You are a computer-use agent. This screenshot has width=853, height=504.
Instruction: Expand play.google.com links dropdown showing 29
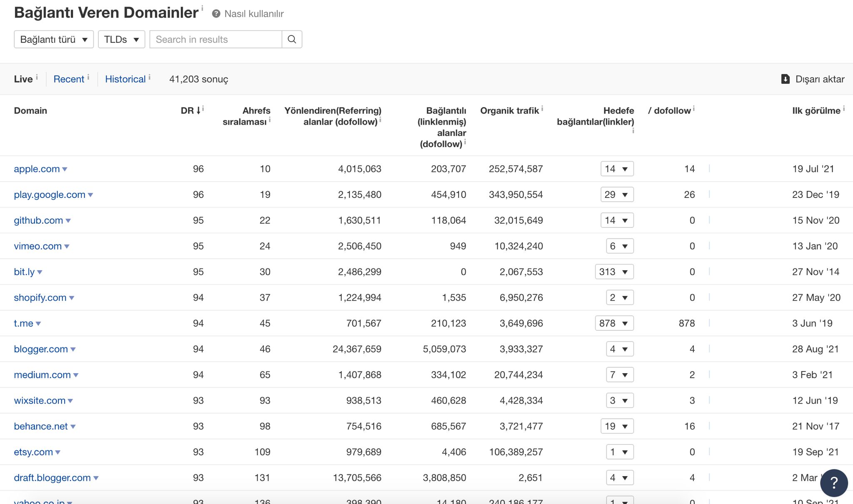click(617, 195)
